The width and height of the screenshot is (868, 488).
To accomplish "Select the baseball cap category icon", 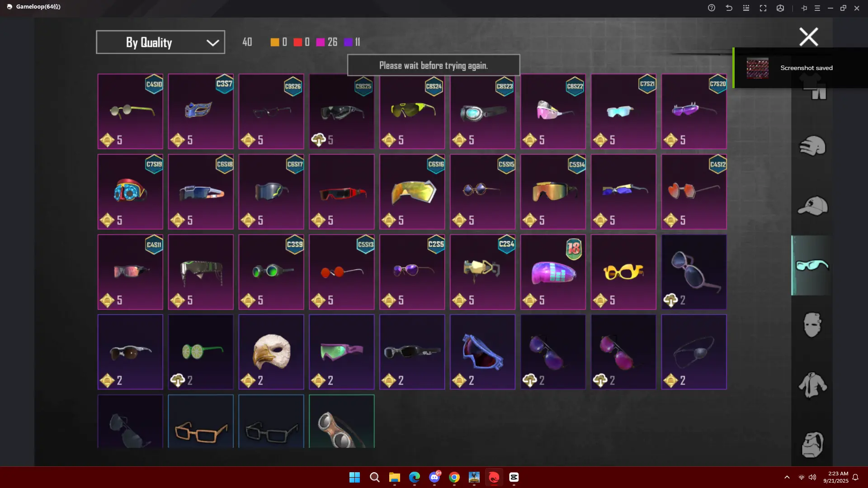I will click(812, 206).
